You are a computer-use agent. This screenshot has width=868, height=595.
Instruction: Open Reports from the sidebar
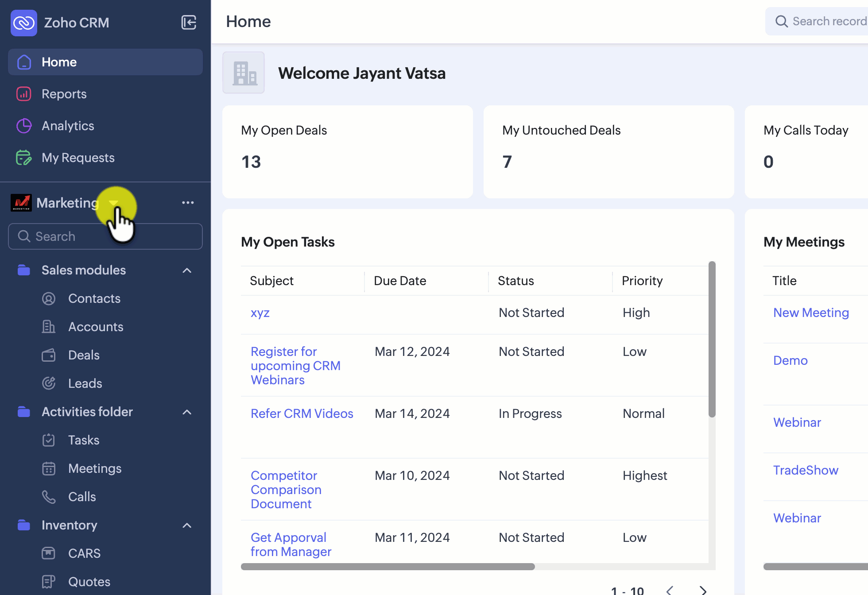(x=64, y=94)
